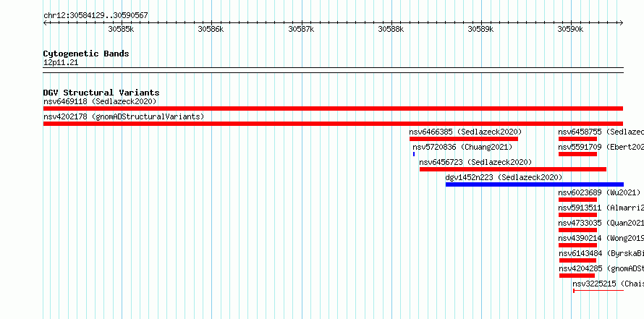Click the red bar under nsv5913511
Viewport: 644px width, 319px height.
(577, 215)
